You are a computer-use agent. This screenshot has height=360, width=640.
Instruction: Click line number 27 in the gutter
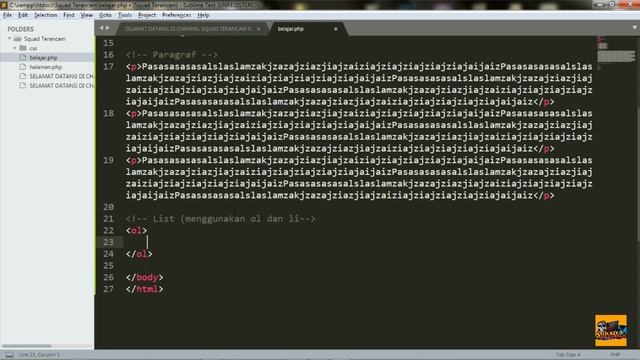tap(109, 289)
